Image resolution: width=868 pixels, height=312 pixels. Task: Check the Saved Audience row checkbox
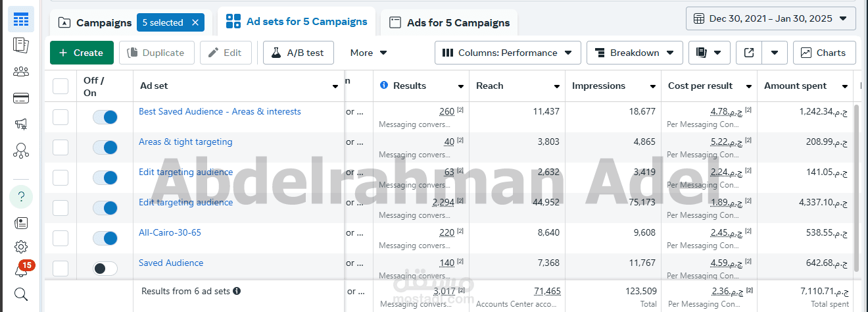tap(60, 269)
